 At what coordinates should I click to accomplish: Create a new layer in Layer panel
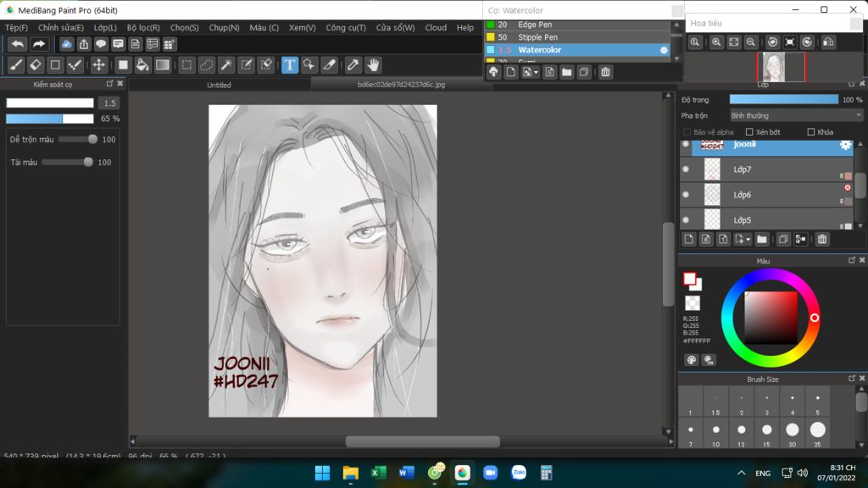(x=688, y=239)
